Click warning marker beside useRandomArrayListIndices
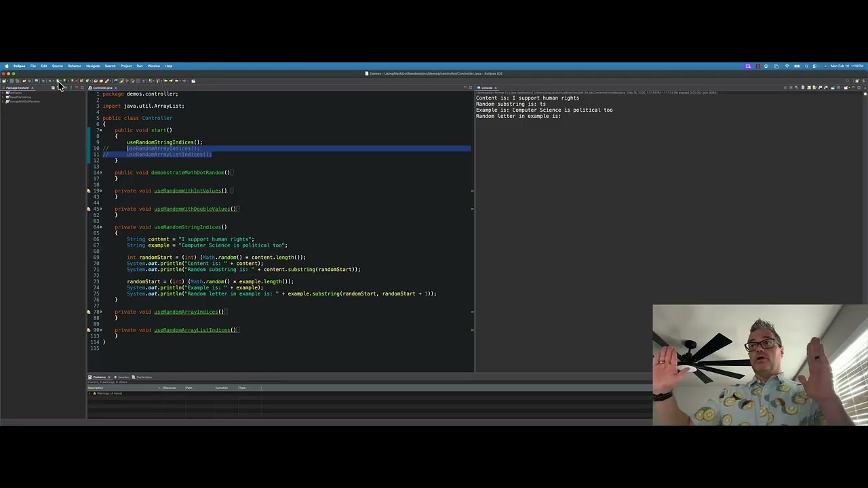The width and height of the screenshot is (868, 488). tap(88, 330)
